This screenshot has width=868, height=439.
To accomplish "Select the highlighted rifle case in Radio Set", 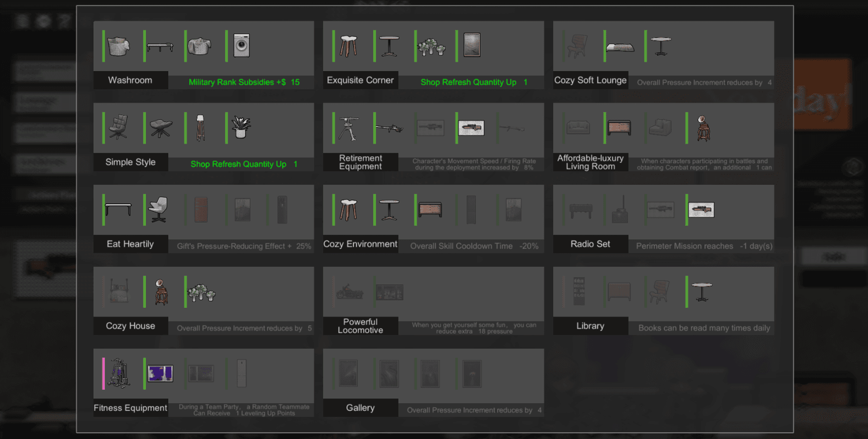I will click(701, 210).
